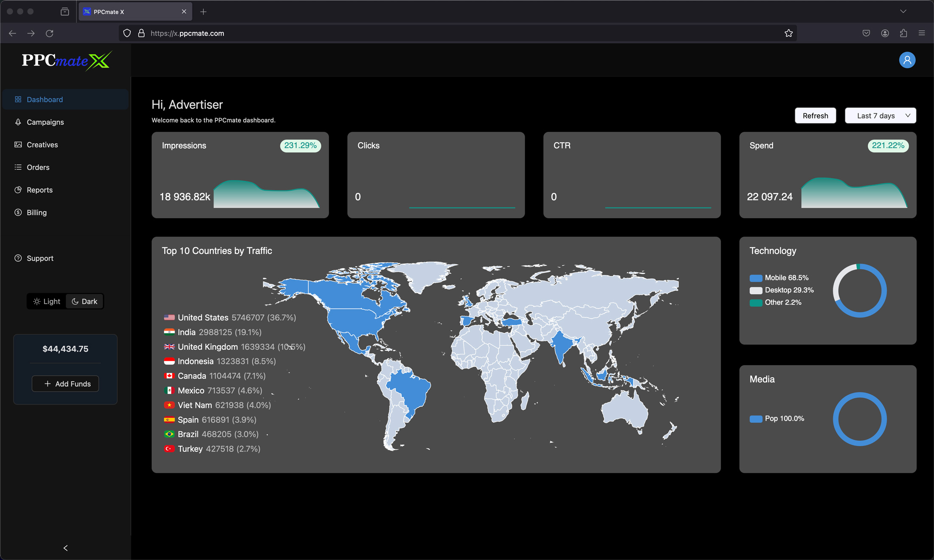Select the Reports menu item
This screenshot has width=934, height=560.
(39, 190)
